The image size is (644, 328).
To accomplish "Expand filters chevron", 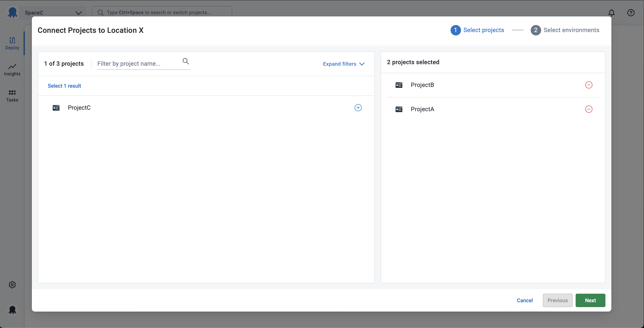I will coord(362,64).
